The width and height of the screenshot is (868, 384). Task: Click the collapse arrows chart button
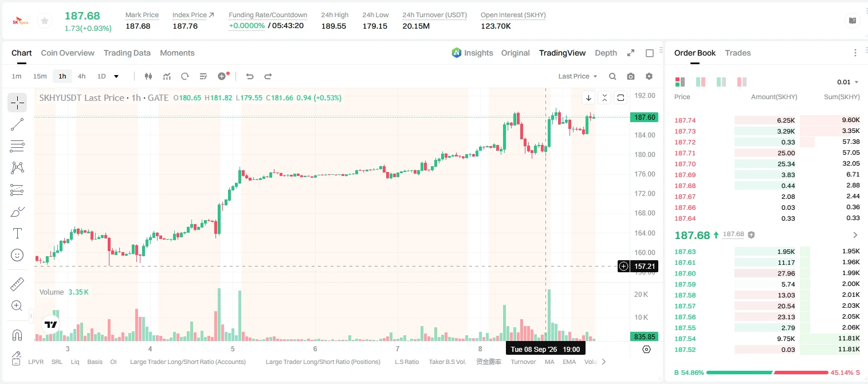point(604,97)
